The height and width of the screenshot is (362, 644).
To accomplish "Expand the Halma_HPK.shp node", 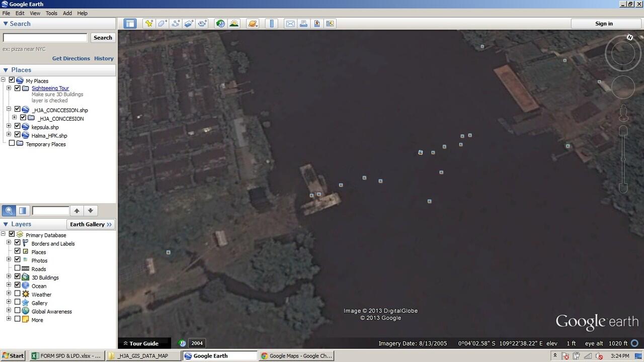I will [9, 135].
